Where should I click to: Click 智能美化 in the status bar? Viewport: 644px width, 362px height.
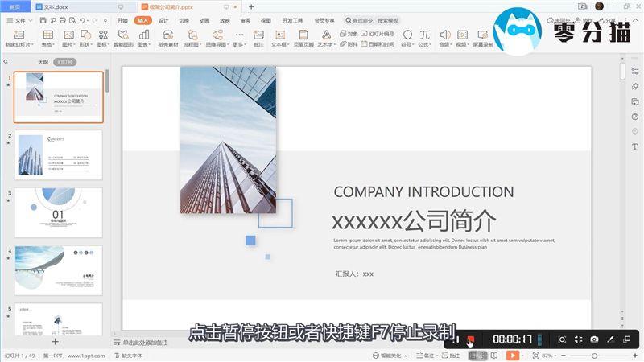[x=390, y=356]
